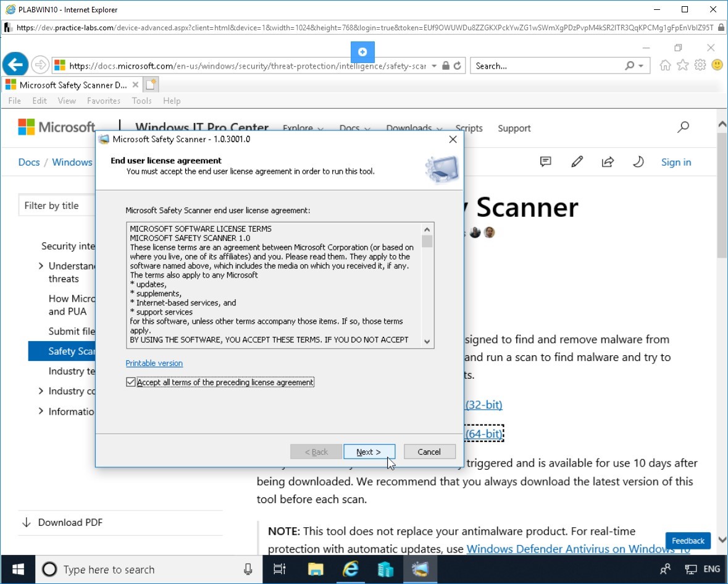This screenshot has height=584, width=728.
Task: Click Download PDF
Action: tap(70, 522)
